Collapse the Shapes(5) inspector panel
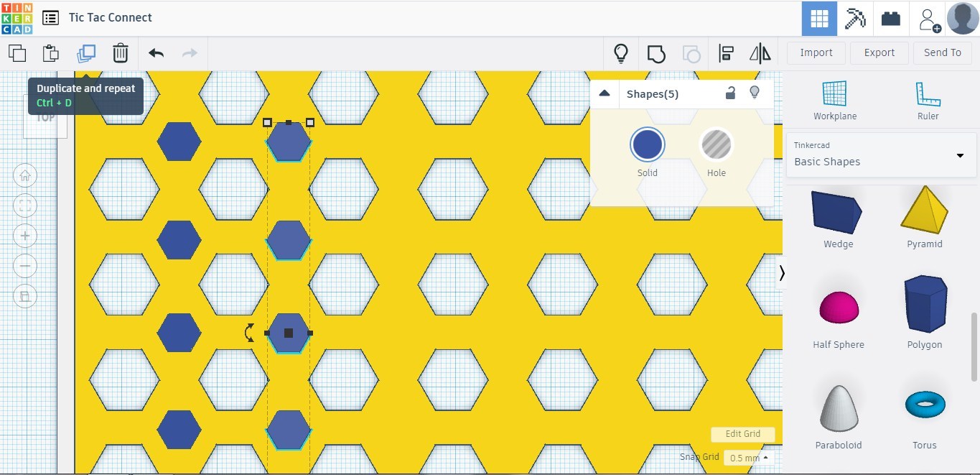This screenshot has height=475, width=980. click(604, 93)
